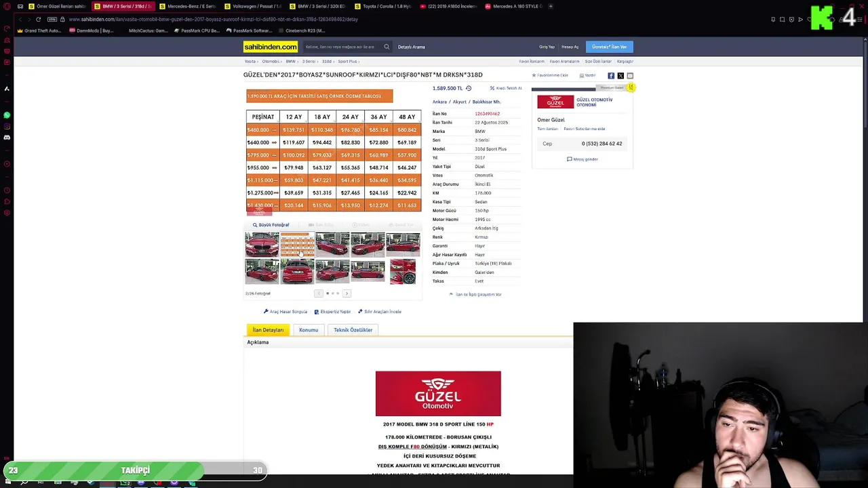Viewport: 868px width, 488px height.
Task: Click the browser address bar URL
Action: 213,19
